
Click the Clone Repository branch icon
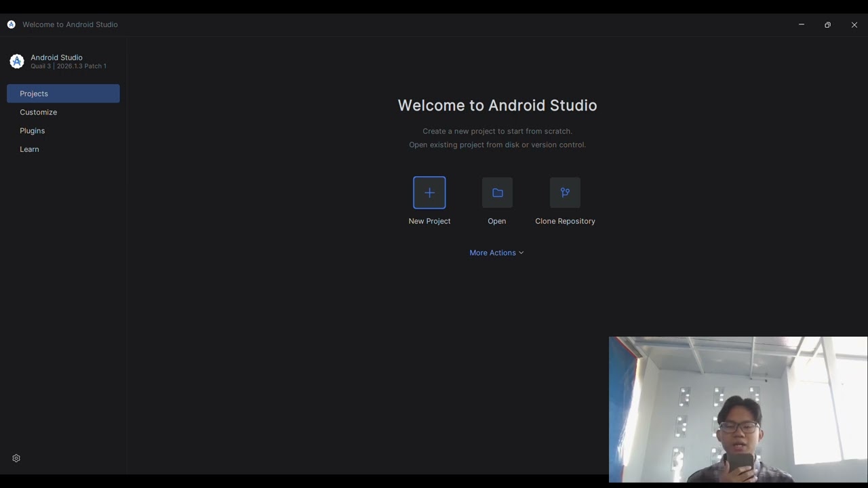565,192
